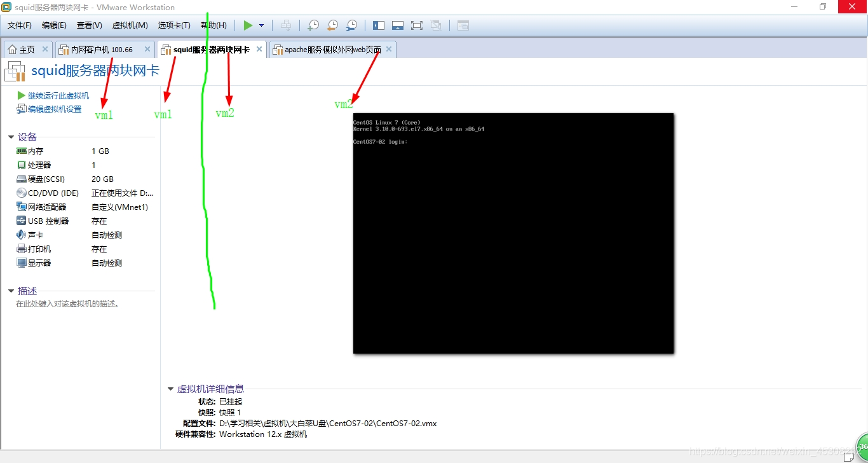Select the 显示器 device icon

click(22, 263)
